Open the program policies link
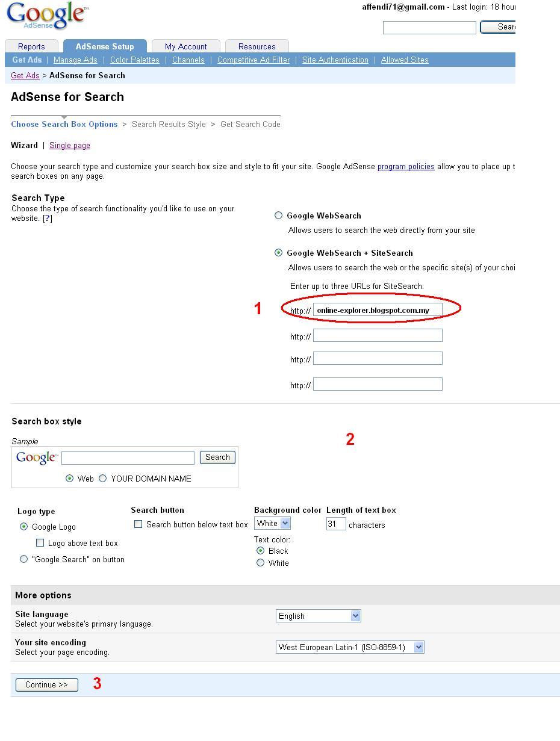The image size is (560, 741). [406, 166]
